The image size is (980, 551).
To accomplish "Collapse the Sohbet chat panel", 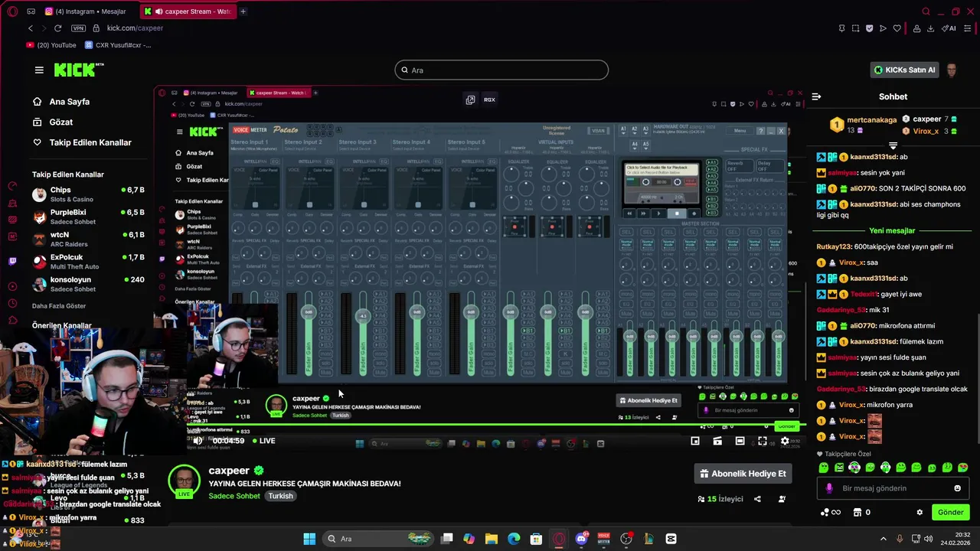I will point(816,96).
